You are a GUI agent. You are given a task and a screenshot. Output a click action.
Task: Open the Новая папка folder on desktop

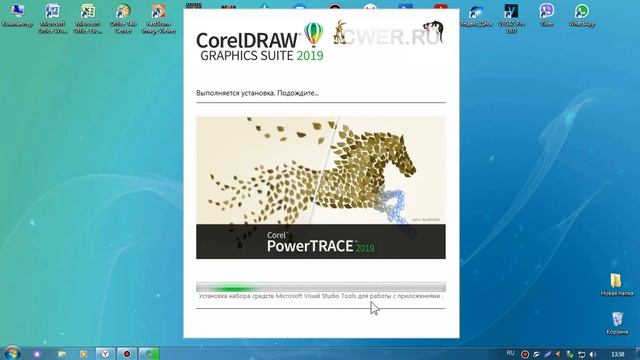coord(616,284)
